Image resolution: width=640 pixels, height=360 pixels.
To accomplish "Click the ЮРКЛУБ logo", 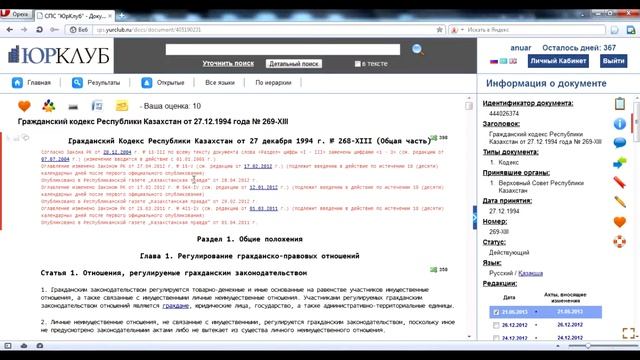I will [59, 55].
